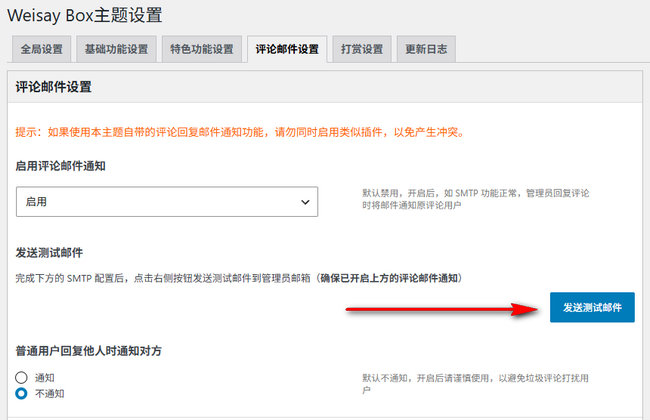
Task: Click the orange 提示 conflict warning text
Action: [240, 132]
